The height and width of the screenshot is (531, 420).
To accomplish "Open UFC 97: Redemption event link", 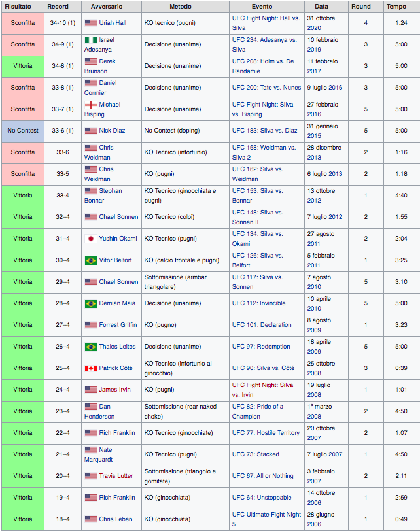I will (261, 347).
